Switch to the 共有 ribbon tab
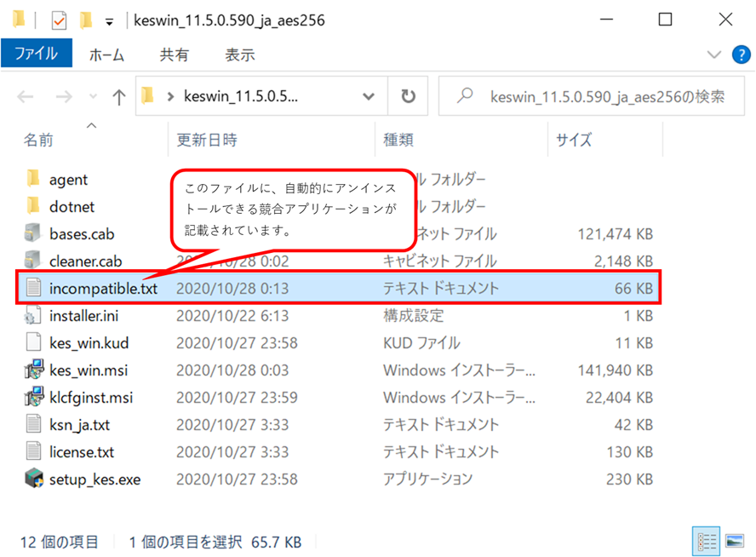 (x=173, y=55)
